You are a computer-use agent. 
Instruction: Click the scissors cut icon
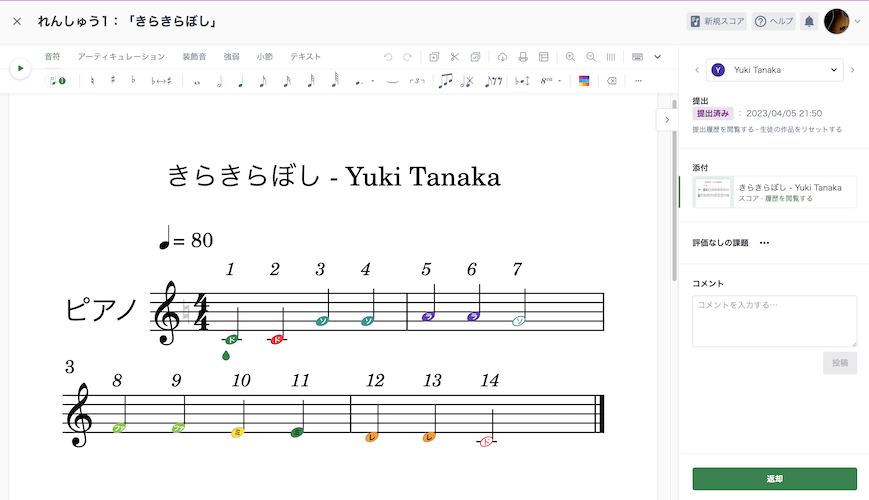[454, 57]
